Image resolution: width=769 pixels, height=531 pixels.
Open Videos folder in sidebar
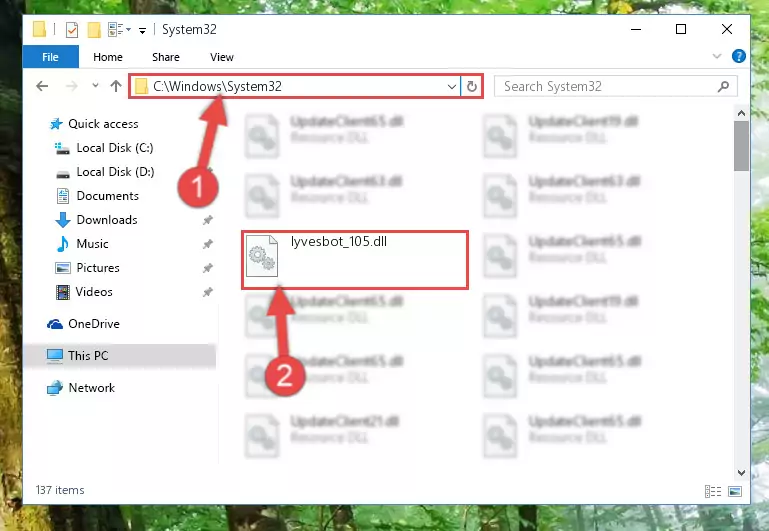(x=94, y=292)
